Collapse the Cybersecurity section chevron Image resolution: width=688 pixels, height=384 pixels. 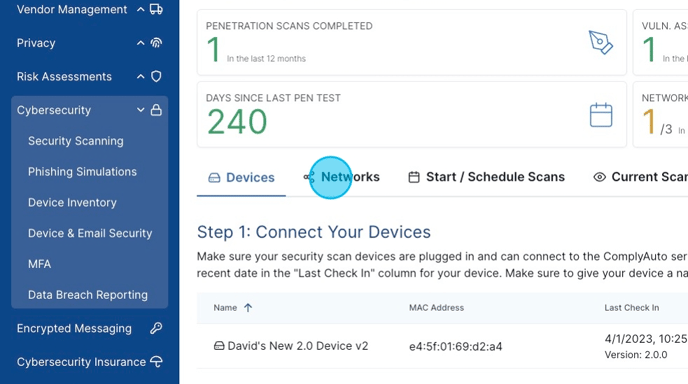[140, 110]
